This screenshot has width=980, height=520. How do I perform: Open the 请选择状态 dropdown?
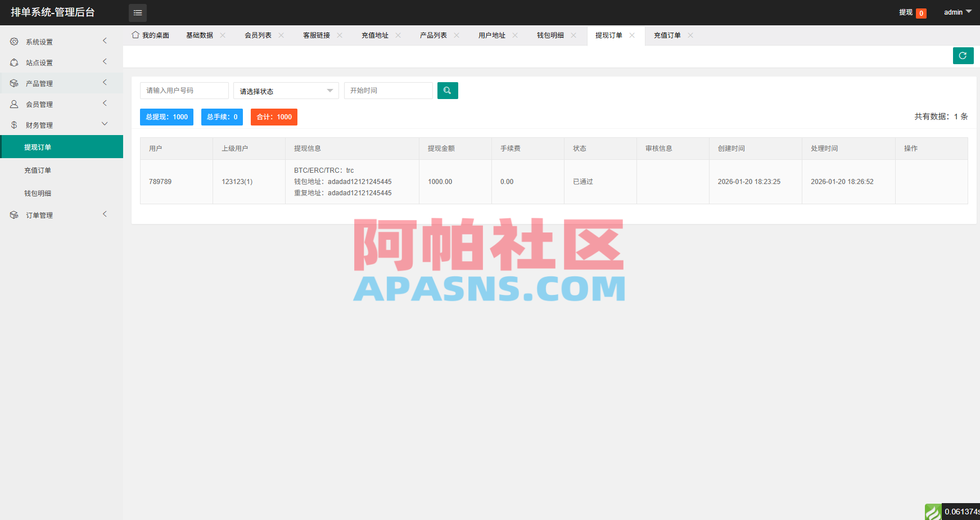pyautogui.click(x=286, y=91)
